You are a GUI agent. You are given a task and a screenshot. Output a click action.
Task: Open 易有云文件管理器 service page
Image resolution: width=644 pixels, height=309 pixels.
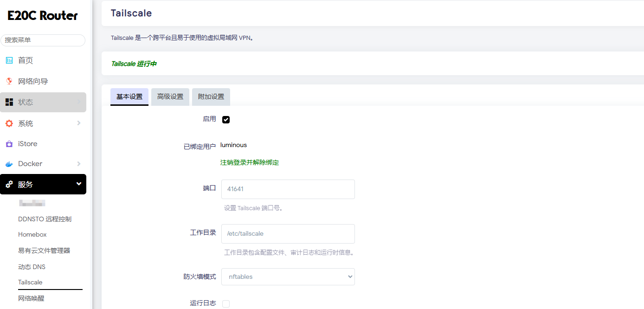[x=44, y=251]
